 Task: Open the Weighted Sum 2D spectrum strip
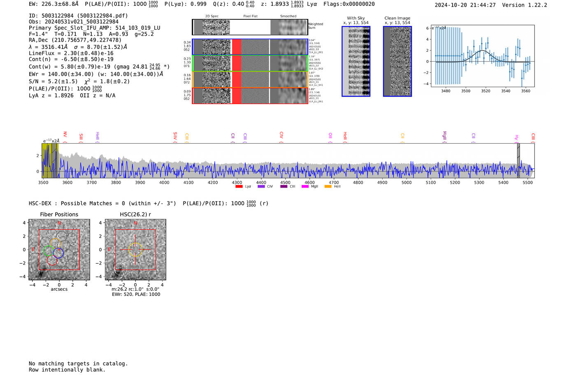tap(250, 27)
